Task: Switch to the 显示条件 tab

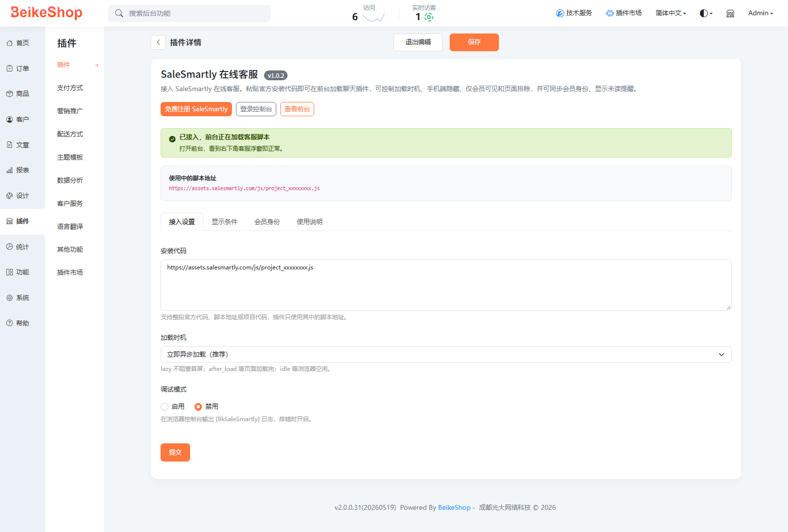Action: 225,222
